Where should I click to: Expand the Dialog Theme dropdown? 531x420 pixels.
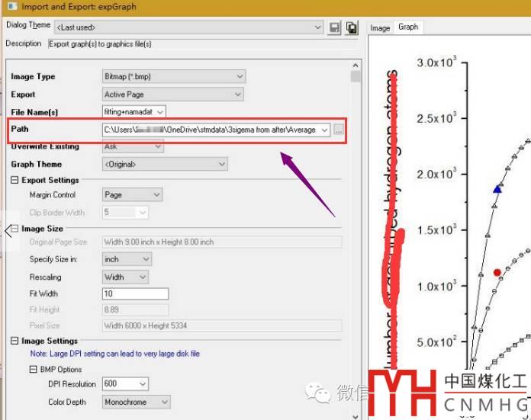[317, 27]
